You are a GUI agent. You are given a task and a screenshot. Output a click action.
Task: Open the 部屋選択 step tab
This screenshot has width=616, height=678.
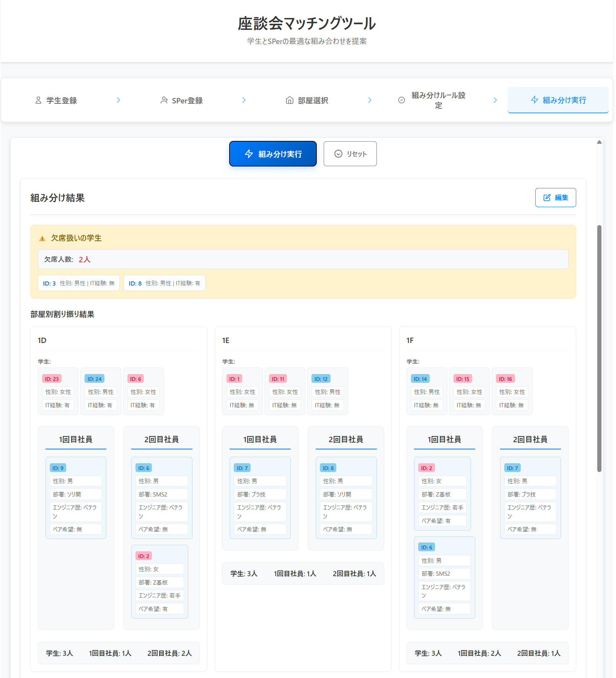tap(307, 100)
